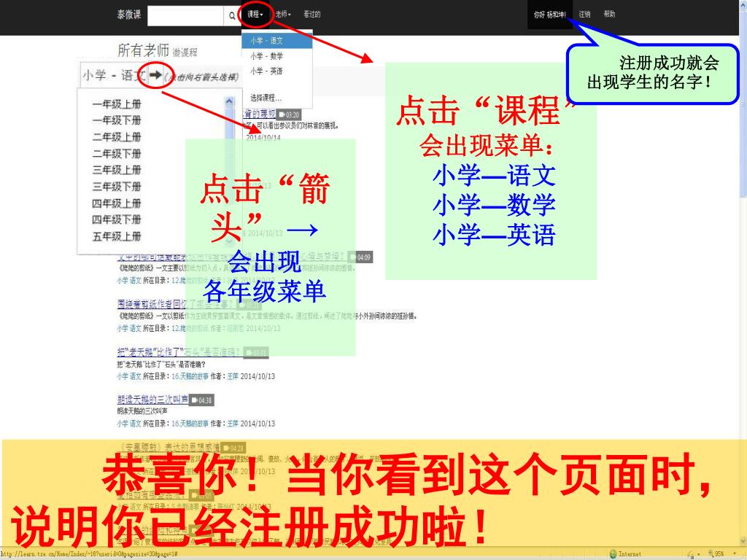Click the Internet zone icon in status bar

click(x=613, y=554)
